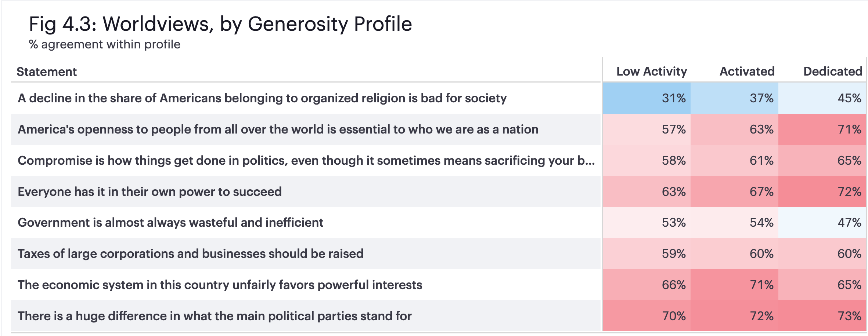
Task: Click the political parties huge difference statement
Action: tap(215, 316)
